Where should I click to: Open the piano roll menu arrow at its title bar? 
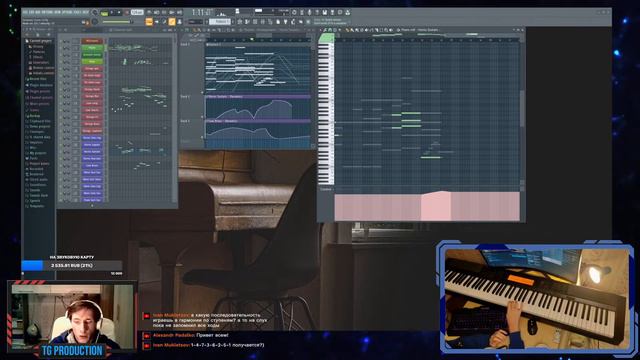click(x=321, y=30)
